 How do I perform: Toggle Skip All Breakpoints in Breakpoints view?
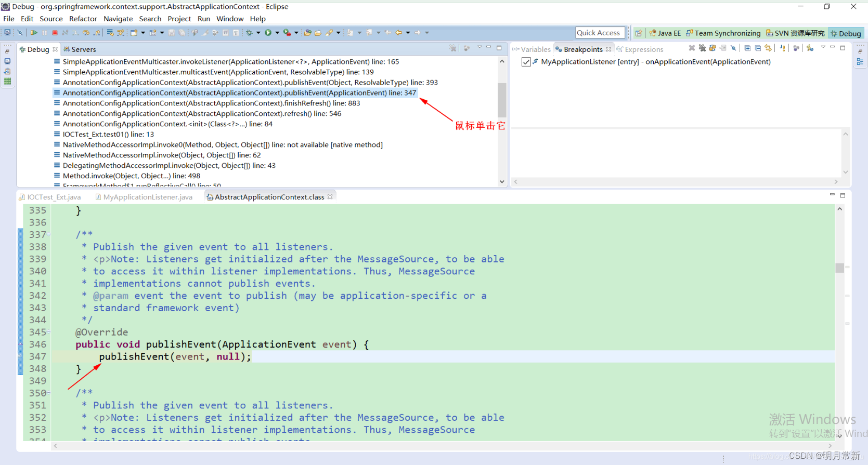click(733, 48)
